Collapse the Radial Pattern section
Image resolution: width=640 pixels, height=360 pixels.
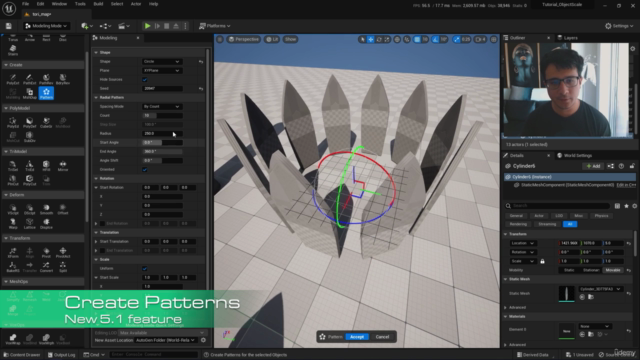(96, 98)
